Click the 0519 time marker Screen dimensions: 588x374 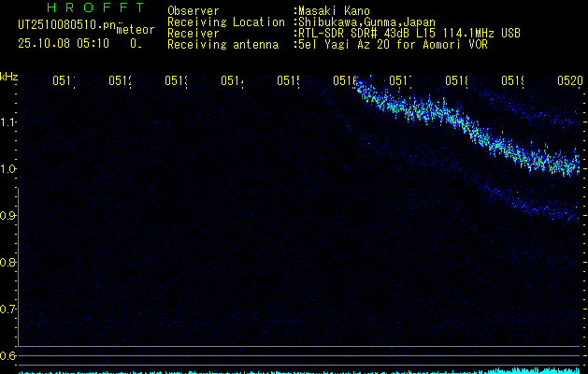[x=512, y=80]
